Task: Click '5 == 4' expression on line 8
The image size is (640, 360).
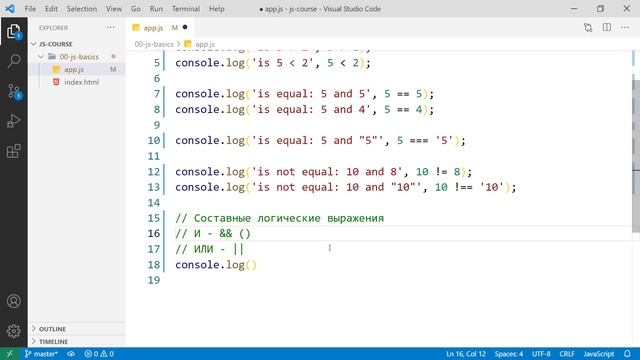Action: coord(403,109)
